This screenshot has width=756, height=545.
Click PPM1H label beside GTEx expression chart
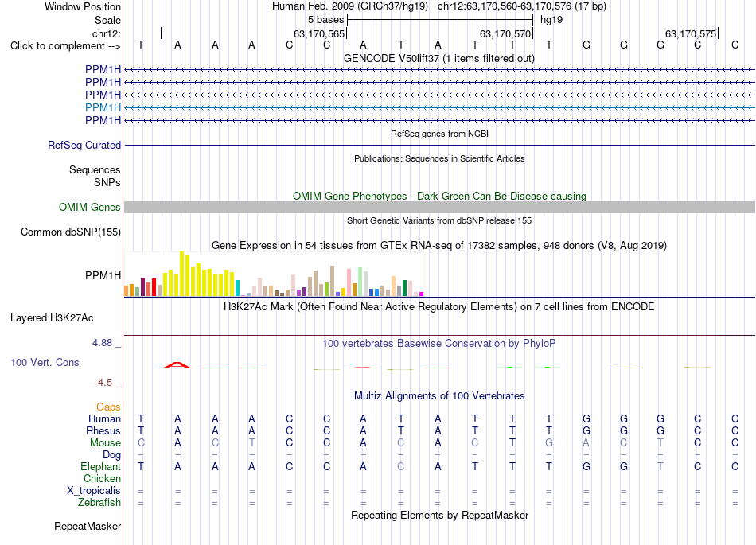click(103, 275)
